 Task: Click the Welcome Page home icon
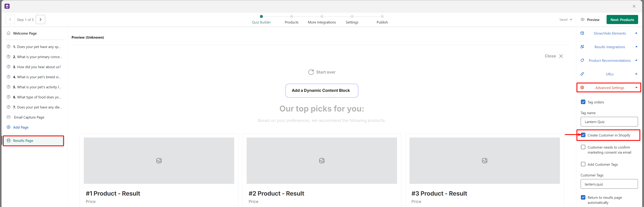[9, 33]
